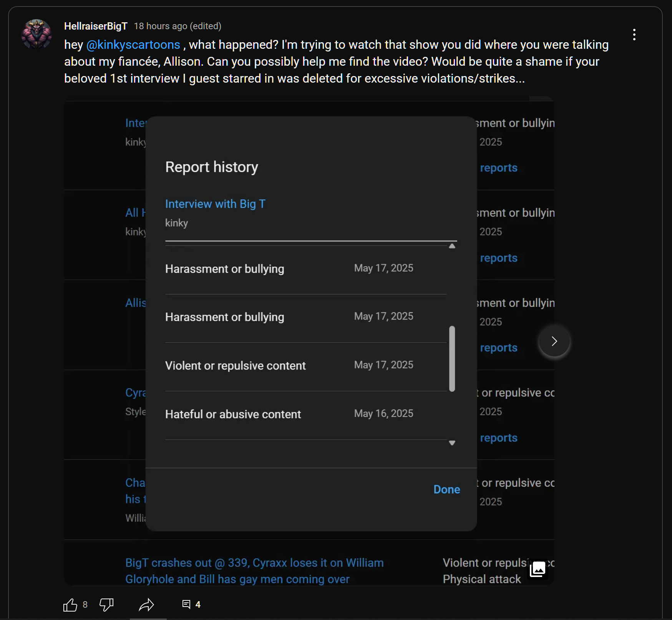
Task: Click the Done button in dialog
Action: pyautogui.click(x=446, y=489)
